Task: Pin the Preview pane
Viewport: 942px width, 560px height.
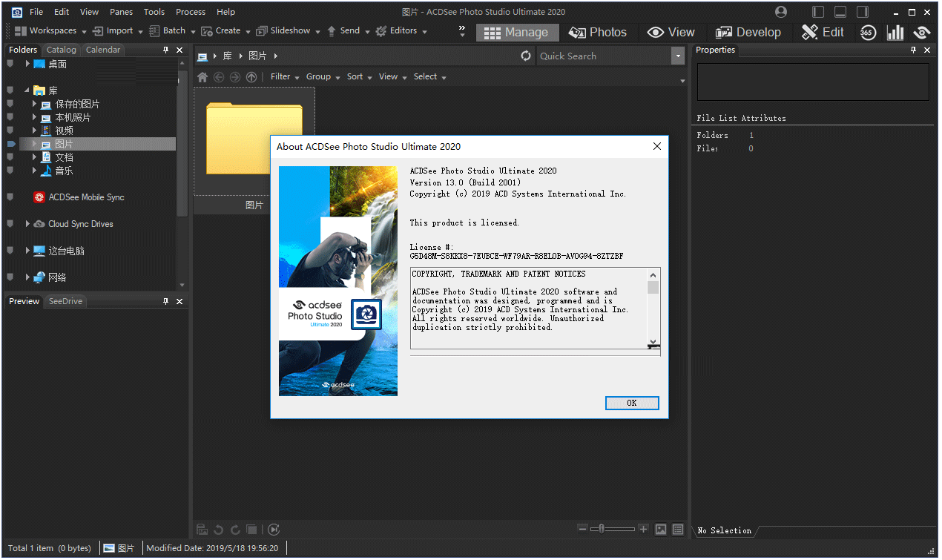Action: (166, 300)
